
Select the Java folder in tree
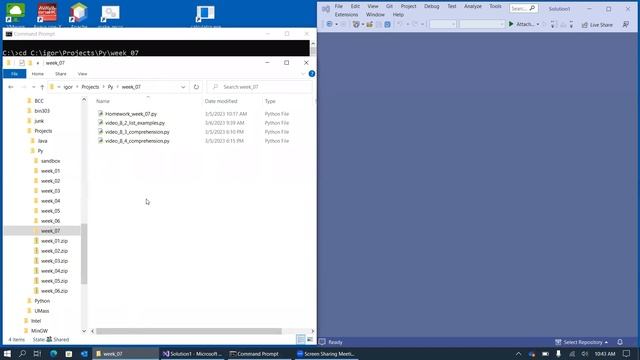(x=42, y=141)
